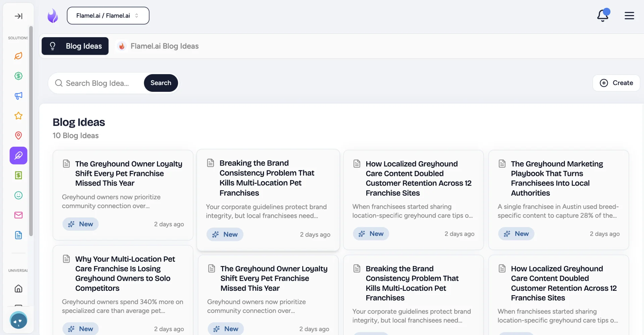Open top-row How Localized Greyhound Care Content card

pyautogui.click(x=413, y=200)
